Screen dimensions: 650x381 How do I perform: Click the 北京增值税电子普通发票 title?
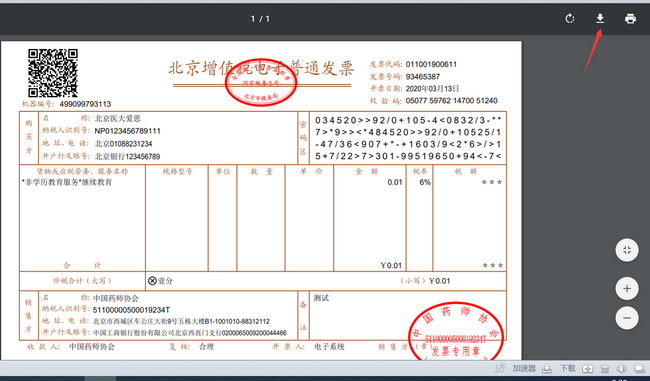coord(261,68)
